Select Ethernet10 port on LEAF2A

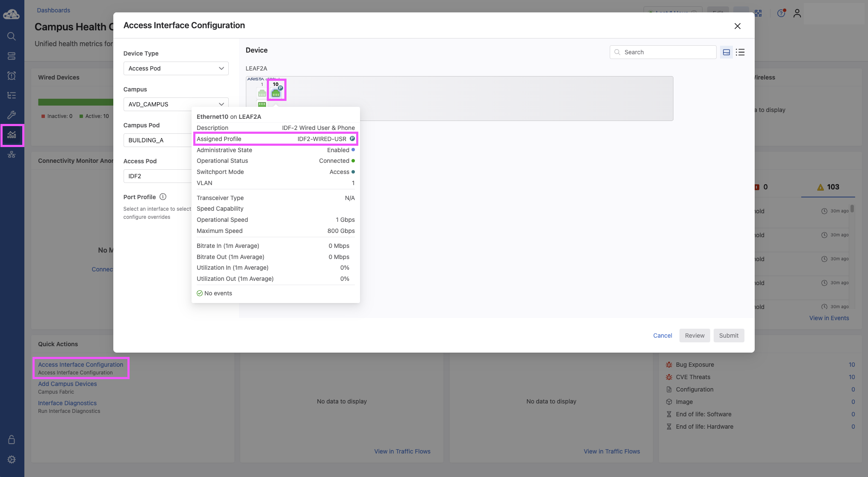point(276,92)
